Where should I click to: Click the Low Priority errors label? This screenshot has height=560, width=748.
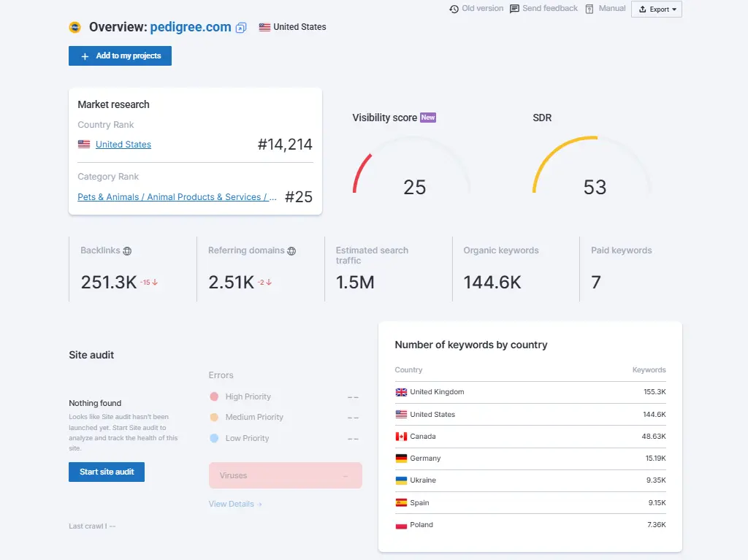coord(247,438)
